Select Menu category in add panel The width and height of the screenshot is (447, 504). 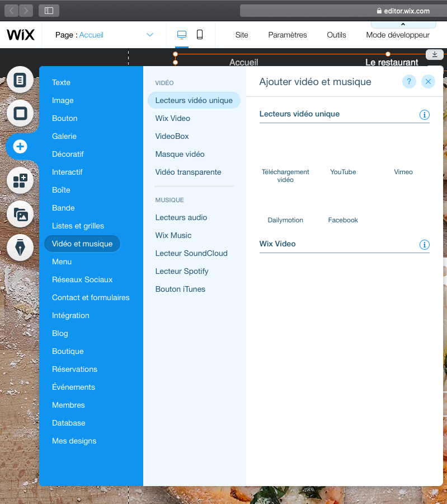(x=62, y=262)
